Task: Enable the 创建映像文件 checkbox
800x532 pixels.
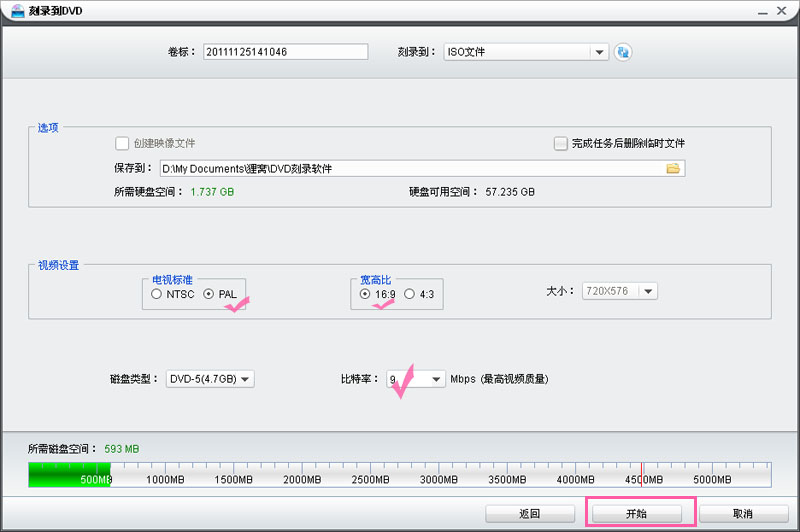Action: [x=121, y=143]
